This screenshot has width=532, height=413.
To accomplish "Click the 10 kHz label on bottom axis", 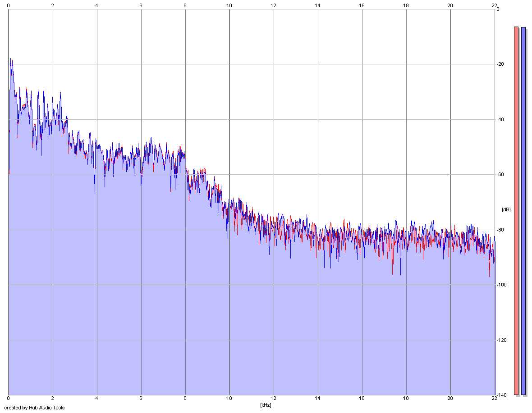I will (229, 399).
